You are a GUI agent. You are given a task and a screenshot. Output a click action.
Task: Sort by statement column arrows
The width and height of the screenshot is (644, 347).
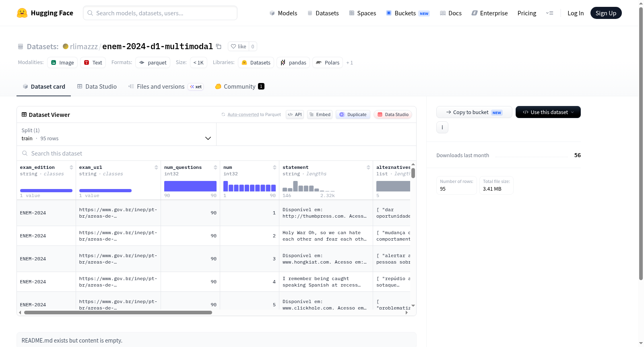[x=368, y=167]
